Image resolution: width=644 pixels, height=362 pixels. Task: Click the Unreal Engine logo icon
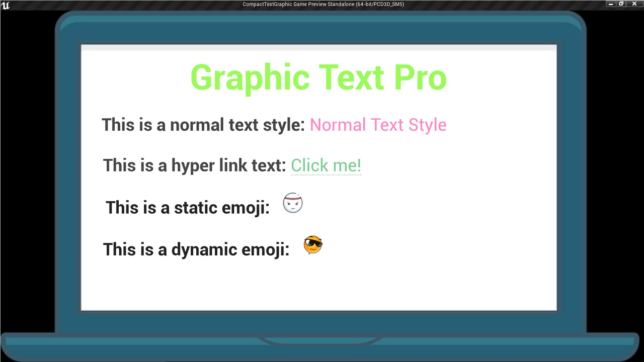(5, 5)
